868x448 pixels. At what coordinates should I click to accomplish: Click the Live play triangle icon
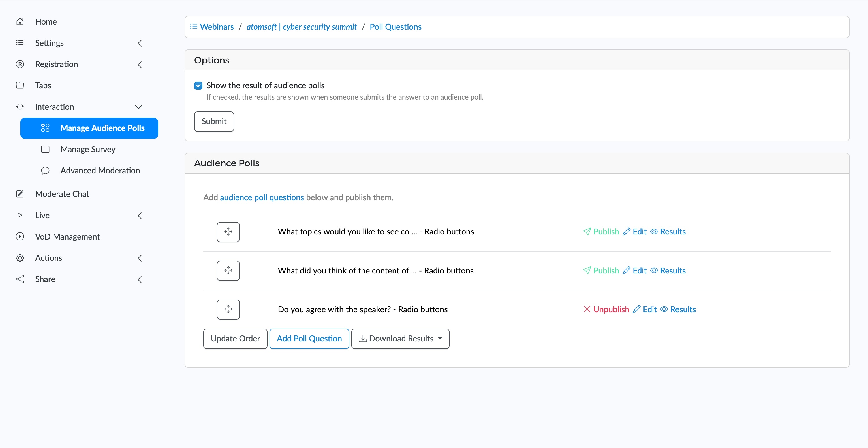pyautogui.click(x=20, y=215)
